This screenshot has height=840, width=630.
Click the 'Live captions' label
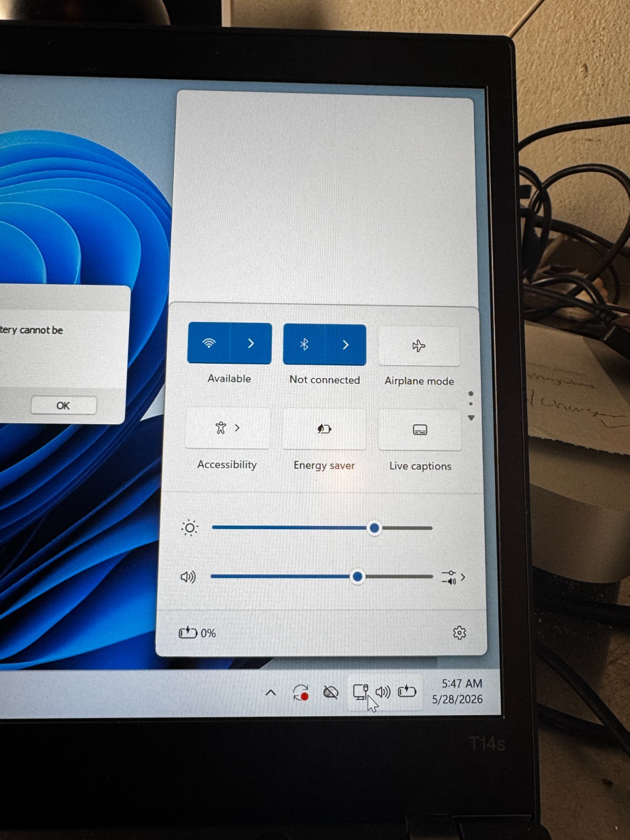coord(420,466)
